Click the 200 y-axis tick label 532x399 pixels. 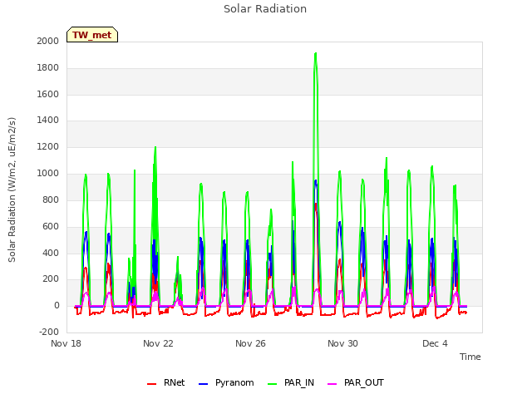51,279
